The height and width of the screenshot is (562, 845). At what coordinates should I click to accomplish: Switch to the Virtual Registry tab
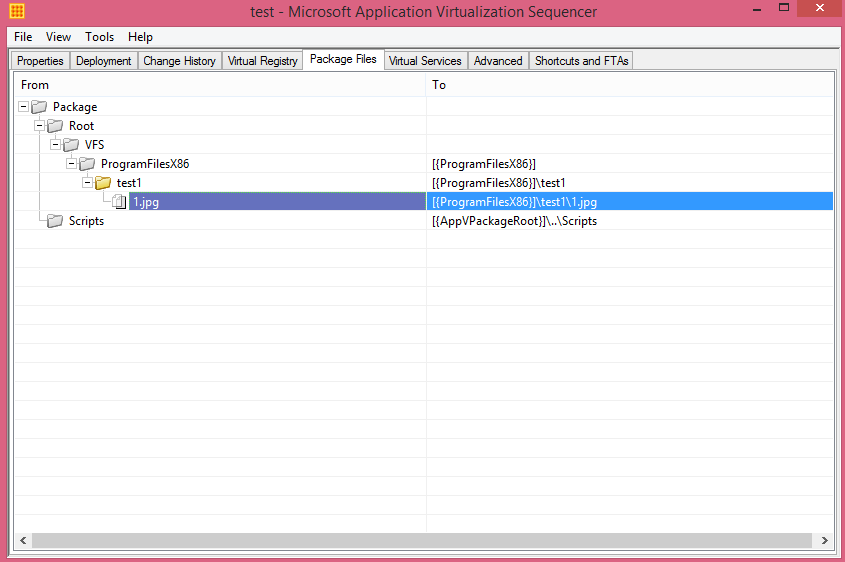[x=262, y=61]
